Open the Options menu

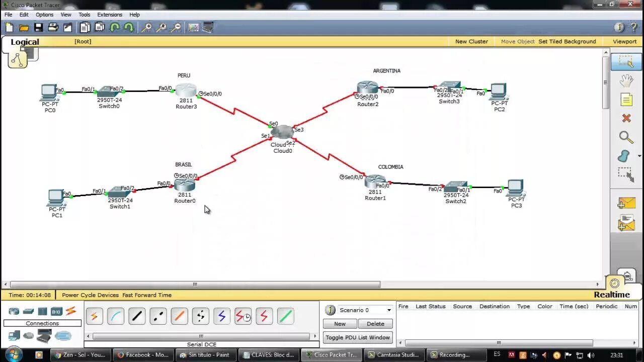45,15
